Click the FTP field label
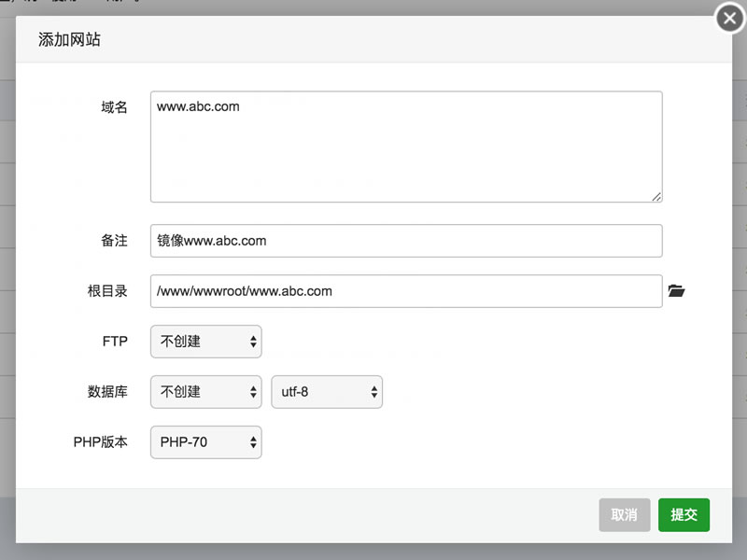Viewport: 747px width, 560px height. pyautogui.click(x=115, y=342)
